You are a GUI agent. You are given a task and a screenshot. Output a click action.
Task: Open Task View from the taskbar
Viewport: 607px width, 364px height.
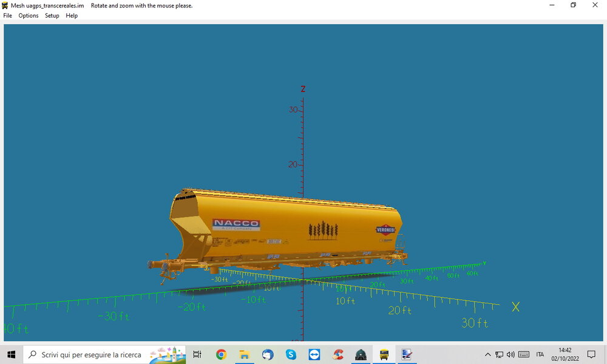[x=197, y=354]
